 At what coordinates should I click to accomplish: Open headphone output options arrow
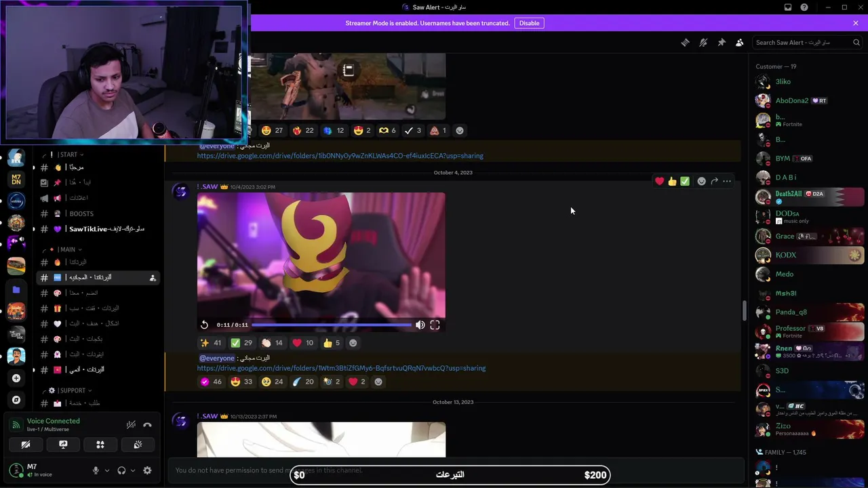point(133,470)
